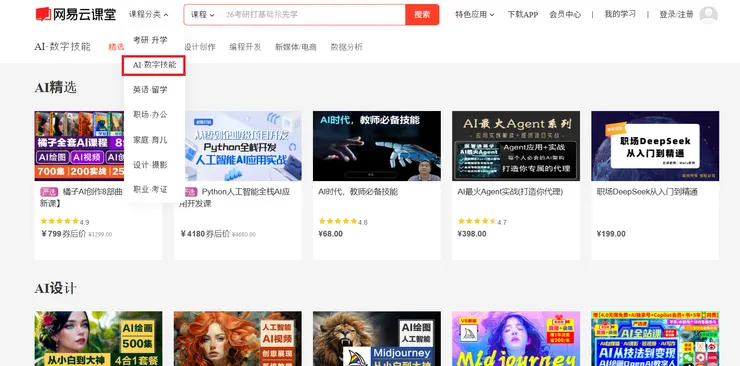The width and height of the screenshot is (740, 366).
Task: Pick 职业·考证 menu item
Action: (x=150, y=190)
